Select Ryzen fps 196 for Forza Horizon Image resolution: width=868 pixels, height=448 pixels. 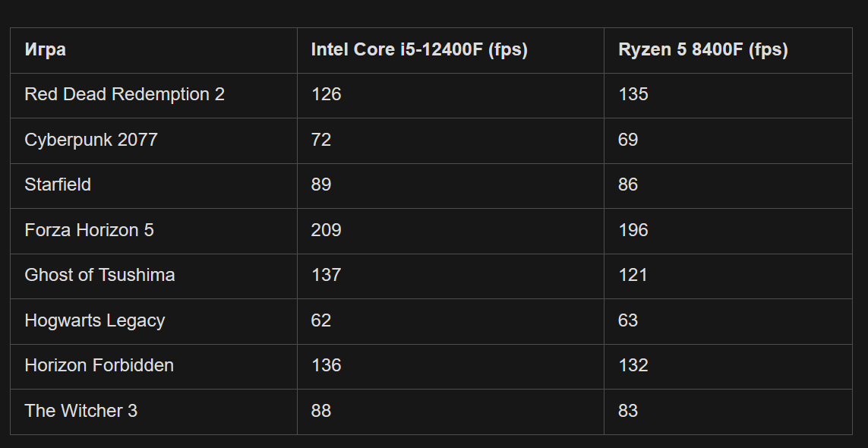[633, 230]
